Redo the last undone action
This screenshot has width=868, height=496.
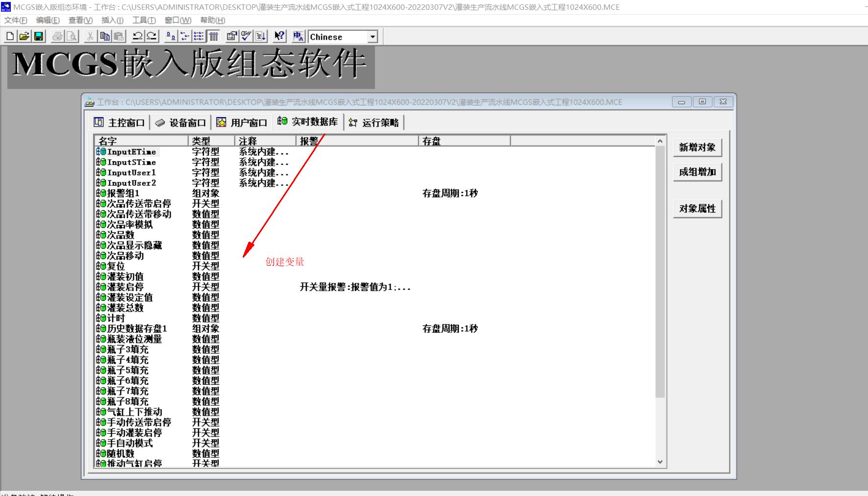[151, 36]
